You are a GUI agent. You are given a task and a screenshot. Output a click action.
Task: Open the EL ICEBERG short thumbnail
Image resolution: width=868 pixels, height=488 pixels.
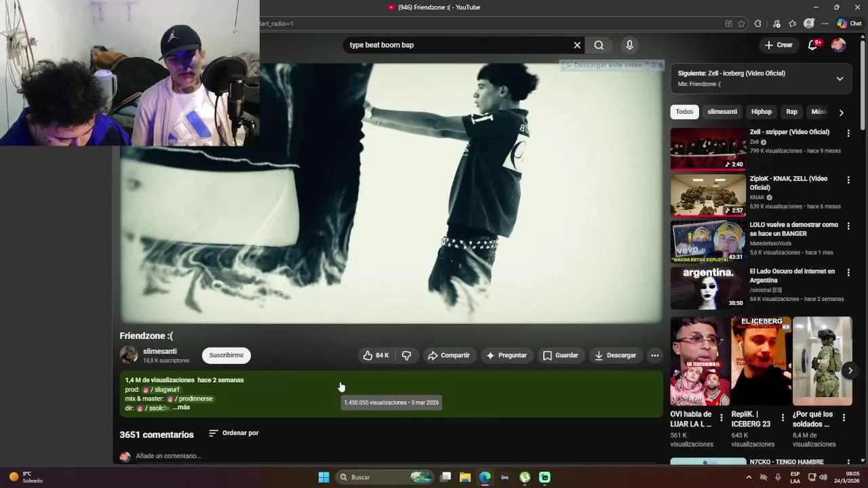coord(761,361)
